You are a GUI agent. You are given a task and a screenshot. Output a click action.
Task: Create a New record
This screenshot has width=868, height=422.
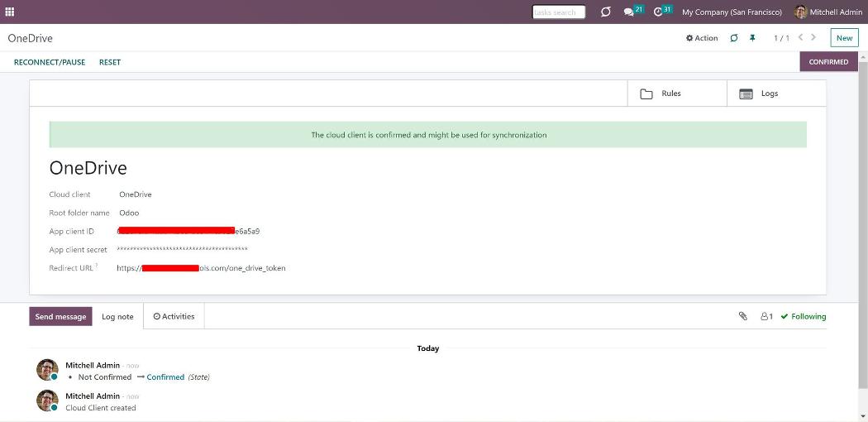[x=844, y=38]
